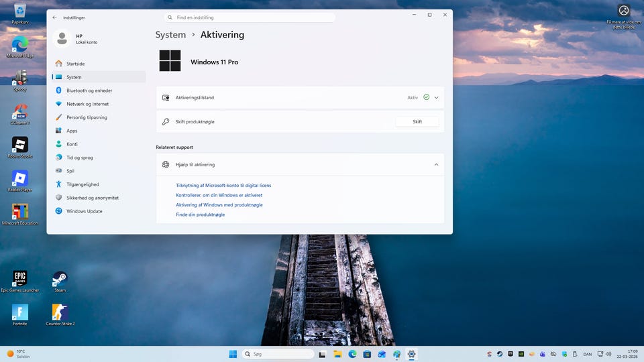This screenshot has width=644, height=362.
Task: Click the back arrow in Indstillinger
Action: [54, 17]
